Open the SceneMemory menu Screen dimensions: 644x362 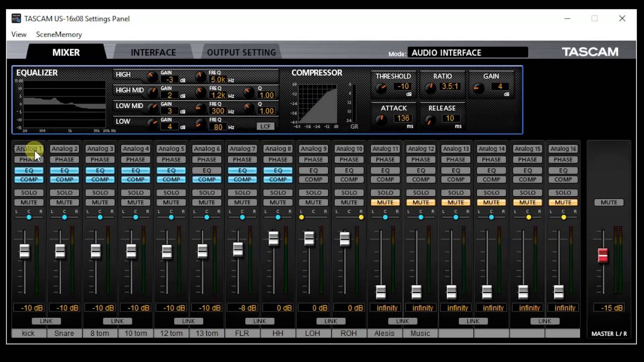point(59,34)
